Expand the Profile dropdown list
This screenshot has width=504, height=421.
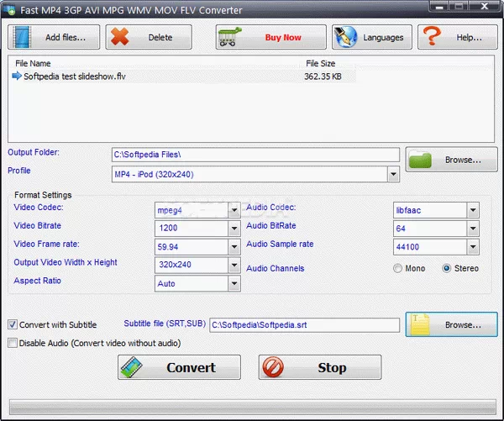point(393,174)
